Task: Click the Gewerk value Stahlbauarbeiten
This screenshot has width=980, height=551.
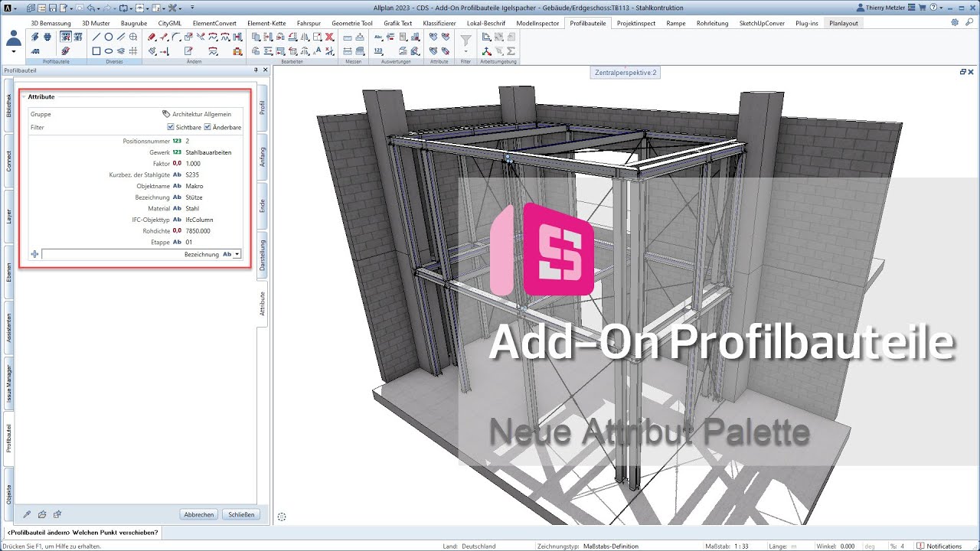Action: click(x=208, y=152)
